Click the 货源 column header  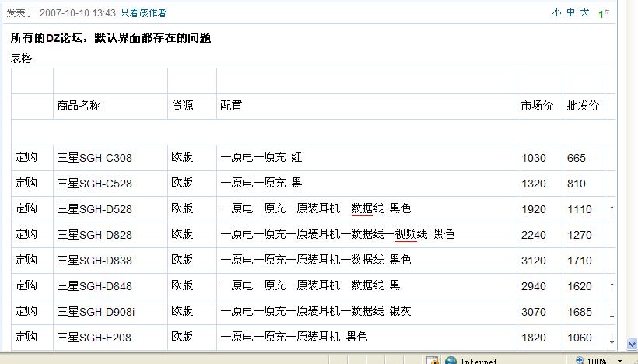click(182, 106)
